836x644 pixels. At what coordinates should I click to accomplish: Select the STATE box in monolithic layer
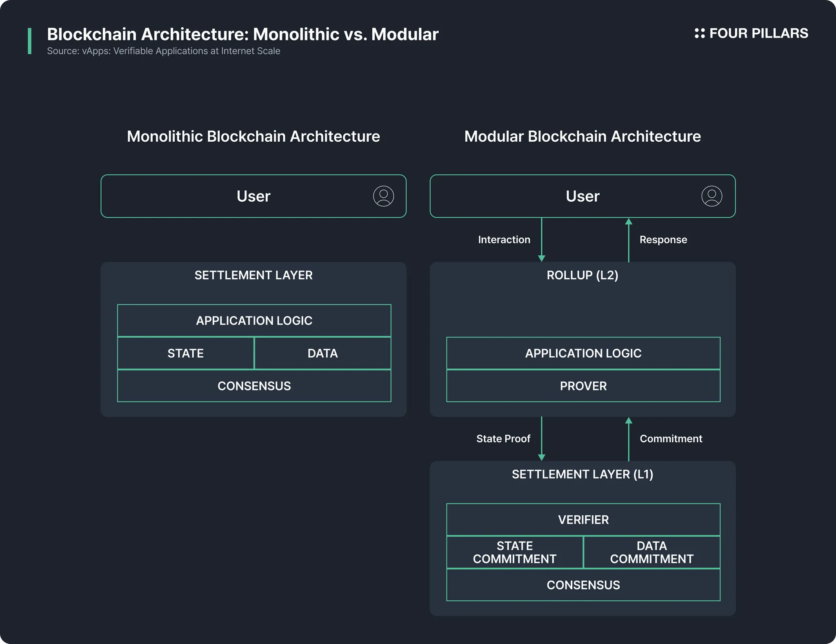tap(186, 353)
